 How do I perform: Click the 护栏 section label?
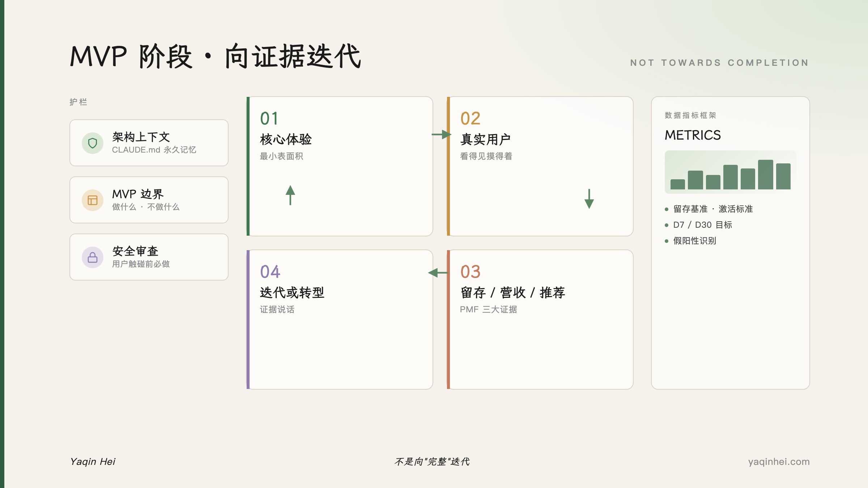coord(78,102)
